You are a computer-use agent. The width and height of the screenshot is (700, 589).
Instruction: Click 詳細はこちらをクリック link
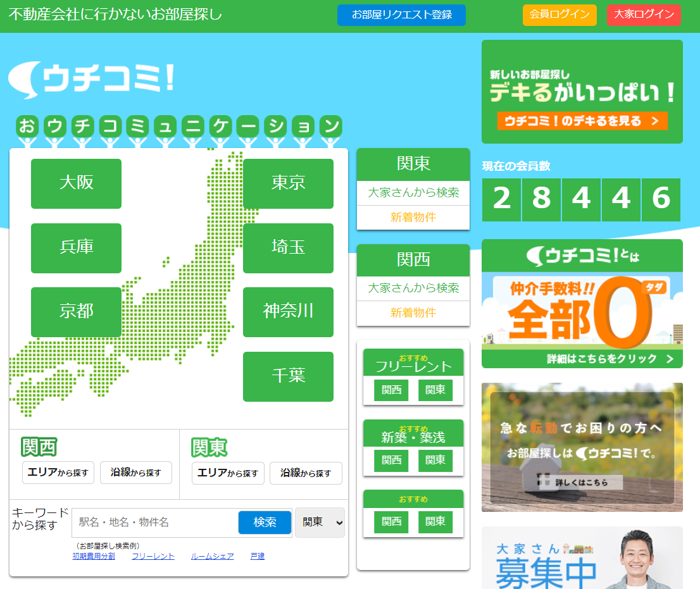[x=610, y=359]
